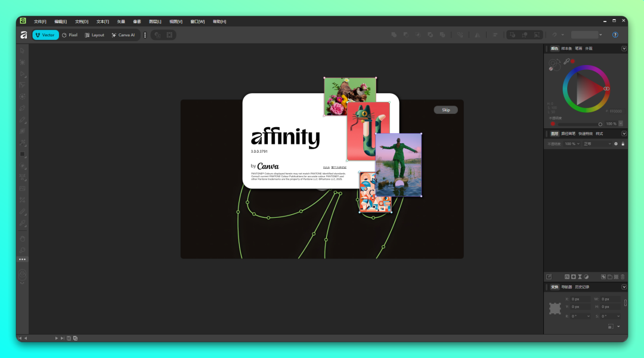Open the Layers panel settings gear
644x358 pixels.
[x=616, y=143]
